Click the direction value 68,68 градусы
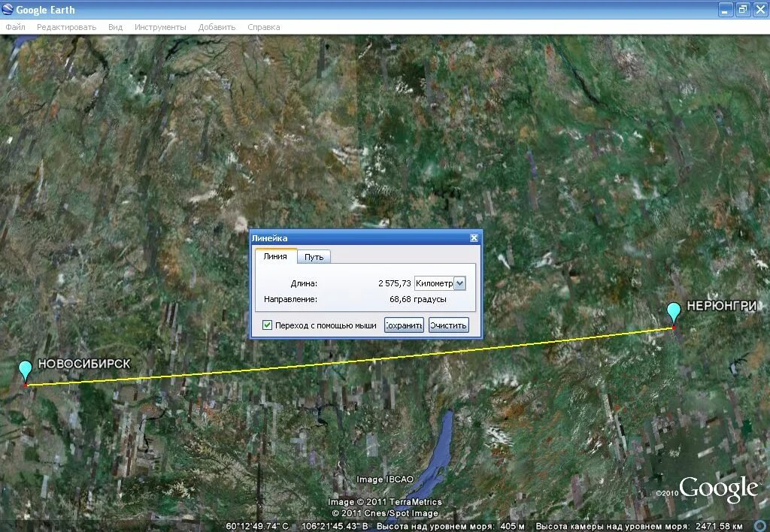 pyautogui.click(x=418, y=299)
